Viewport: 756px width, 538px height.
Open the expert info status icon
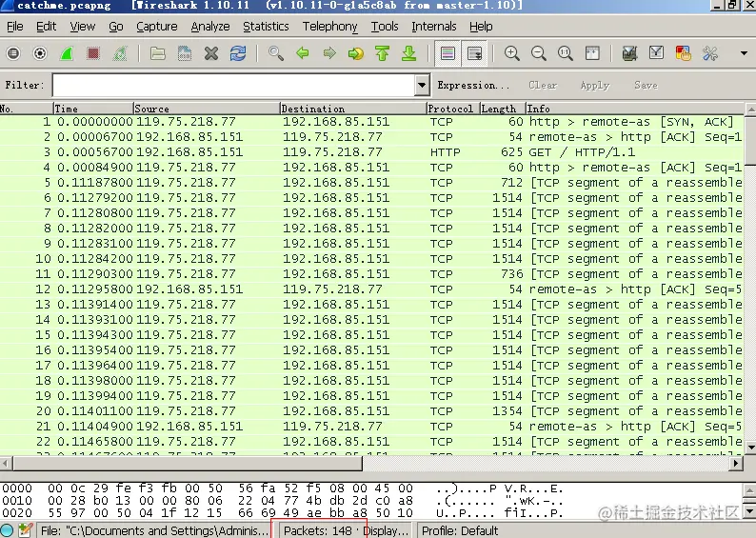point(7,530)
